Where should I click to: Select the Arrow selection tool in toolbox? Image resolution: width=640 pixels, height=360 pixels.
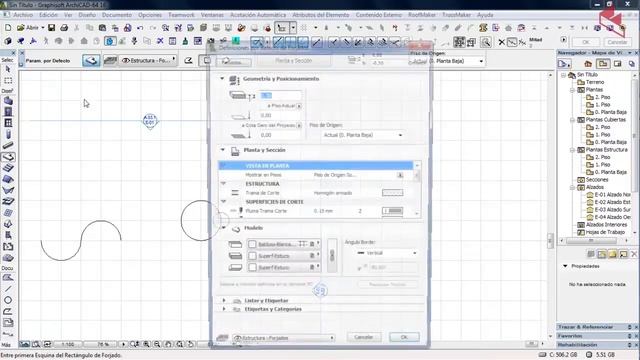pos(8,69)
